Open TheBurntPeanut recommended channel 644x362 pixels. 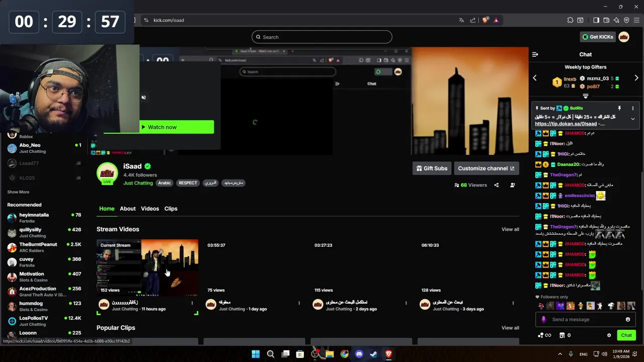[44, 247]
